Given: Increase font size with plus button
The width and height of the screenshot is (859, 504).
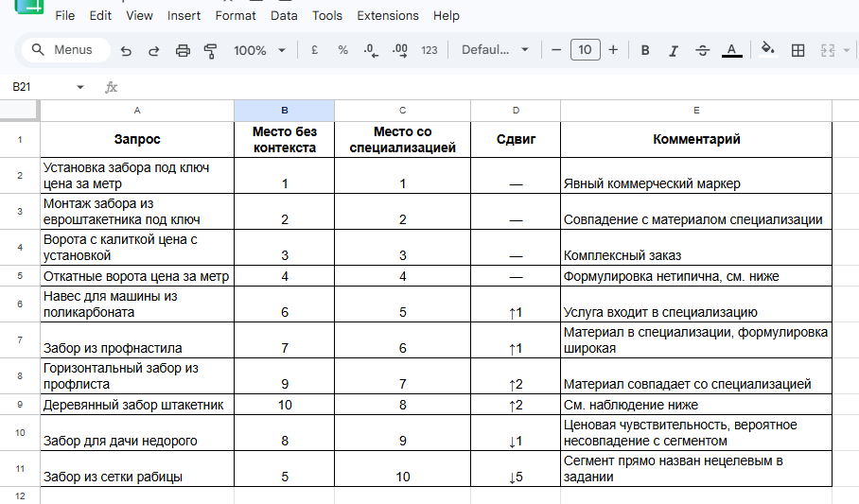Looking at the screenshot, I should [x=613, y=50].
